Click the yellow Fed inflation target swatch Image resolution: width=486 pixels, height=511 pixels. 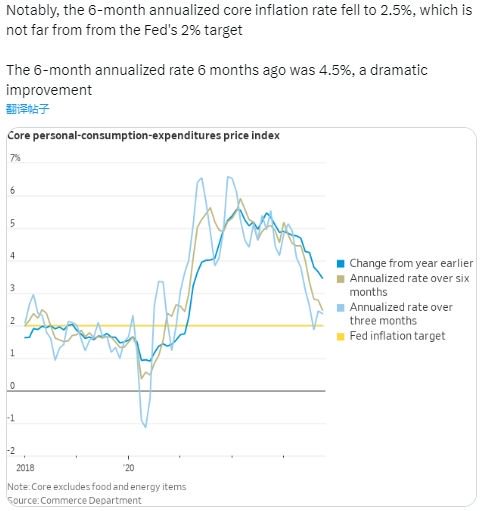(340, 337)
